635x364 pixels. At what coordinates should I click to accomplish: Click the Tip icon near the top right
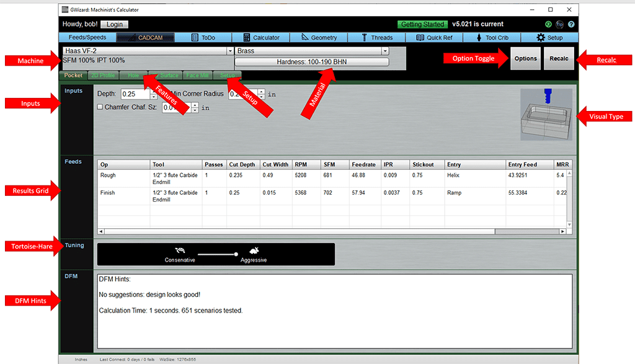[559, 24]
